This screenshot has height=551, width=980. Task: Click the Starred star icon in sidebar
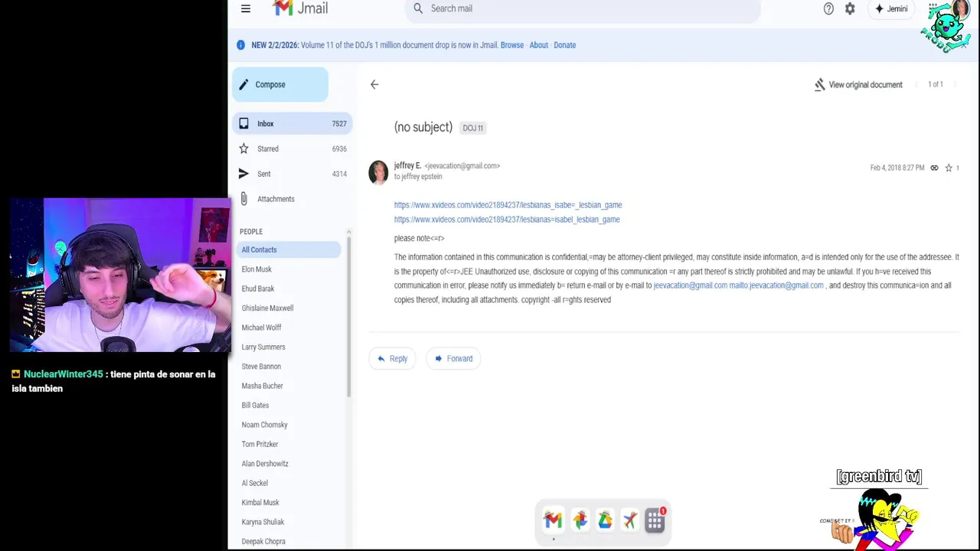point(243,148)
